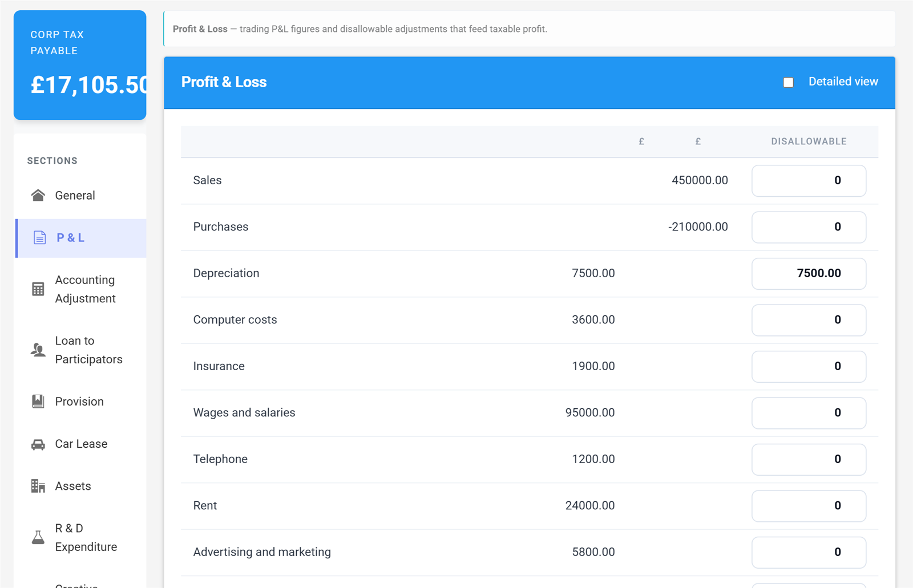Click the General house icon
Screen dimensions: 913x588
click(x=38, y=196)
